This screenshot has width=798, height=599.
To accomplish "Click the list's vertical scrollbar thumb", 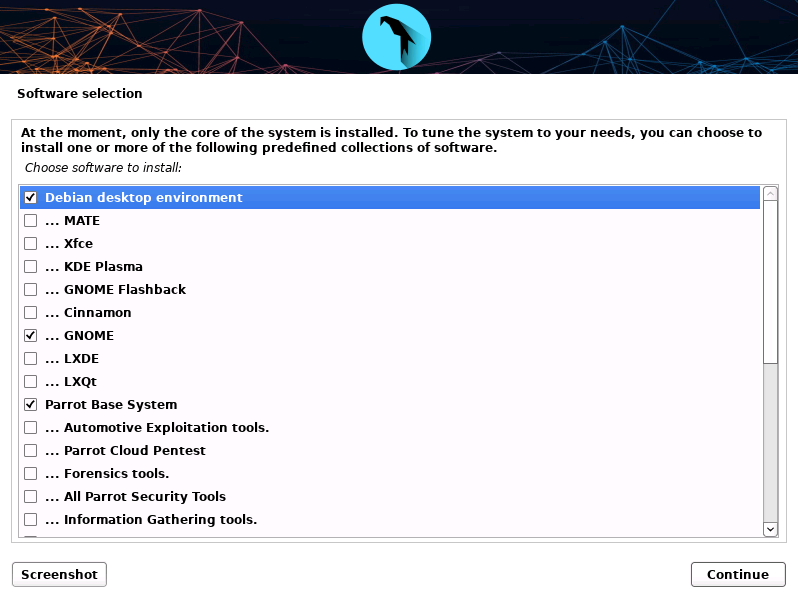I will click(771, 282).
